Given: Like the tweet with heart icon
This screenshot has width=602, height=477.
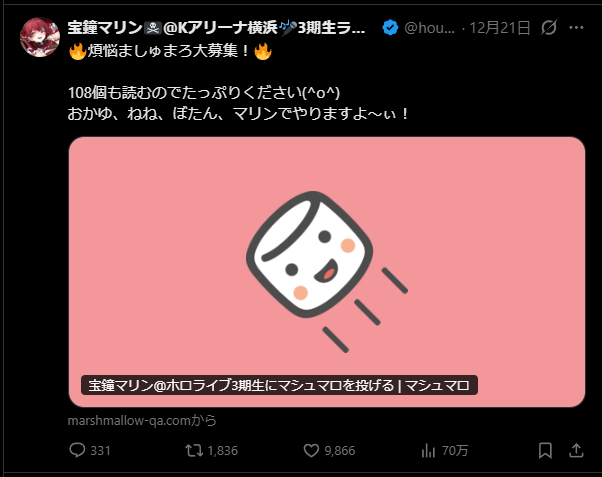Looking at the screenshot, I should tap(310, 451).
